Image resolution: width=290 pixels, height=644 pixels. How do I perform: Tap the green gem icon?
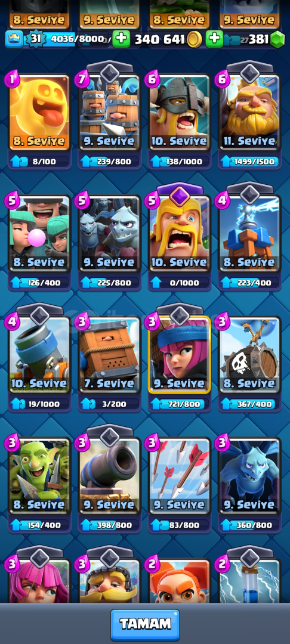pos(277,39)
